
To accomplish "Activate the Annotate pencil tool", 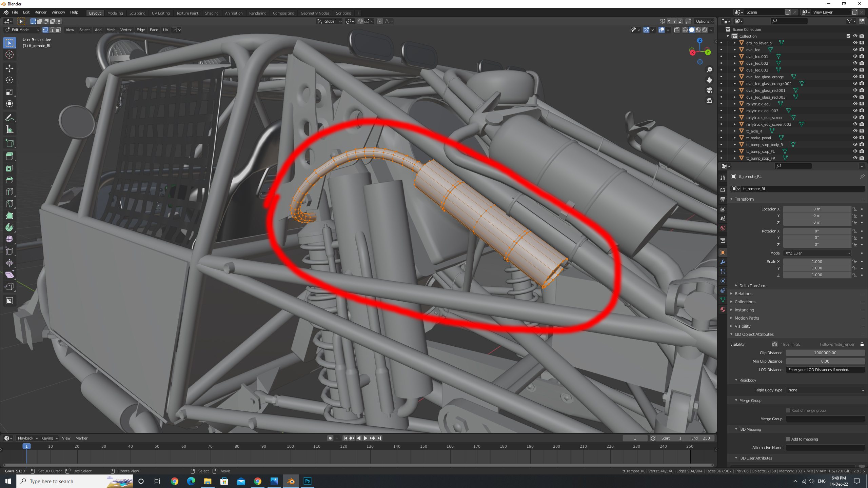I will (9, 118).
